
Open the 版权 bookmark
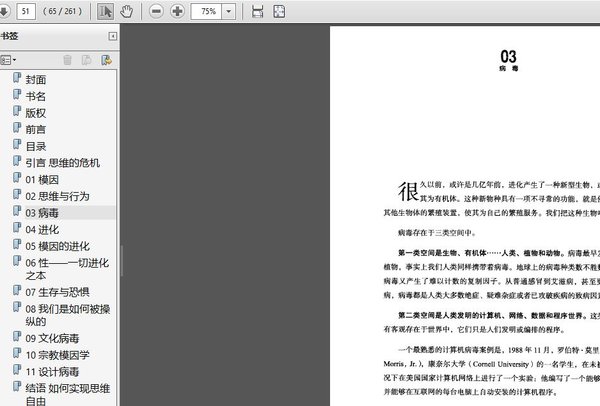pyautogui.click(x=36, y=113)
